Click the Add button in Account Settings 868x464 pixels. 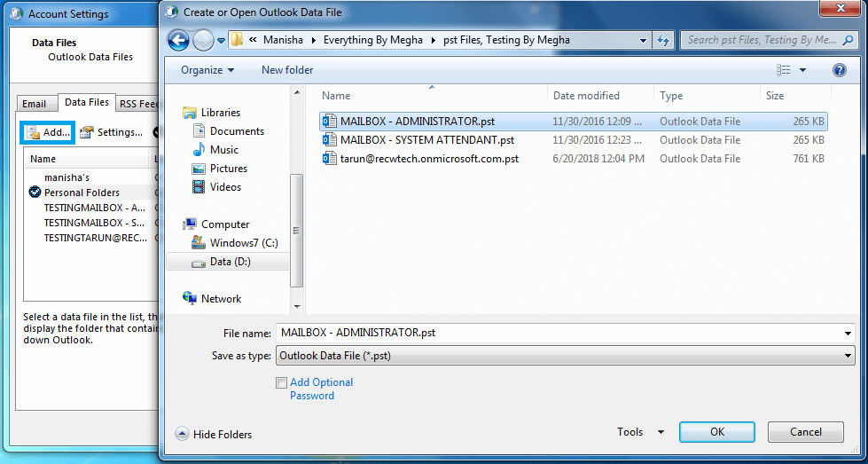point(48,132)
